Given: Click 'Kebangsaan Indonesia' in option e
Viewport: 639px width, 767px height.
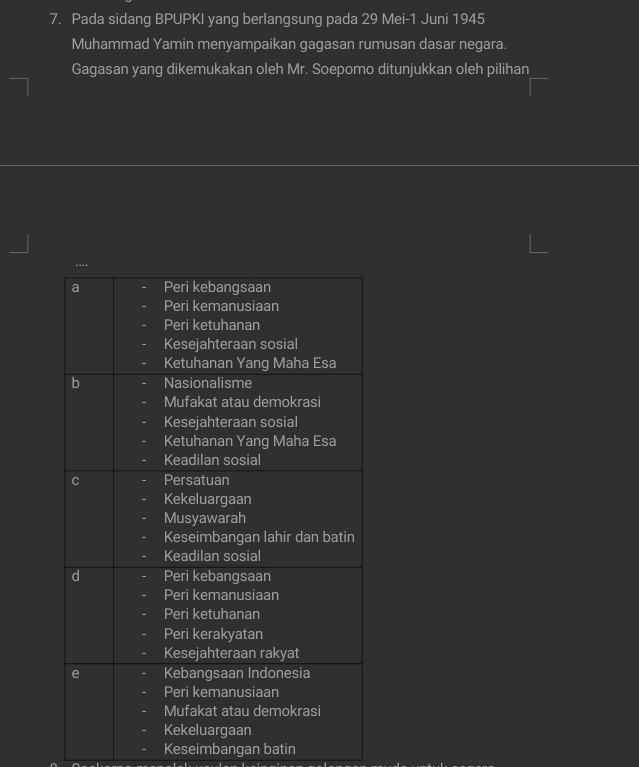Looking at the screenshot, I should click(237, 673).
